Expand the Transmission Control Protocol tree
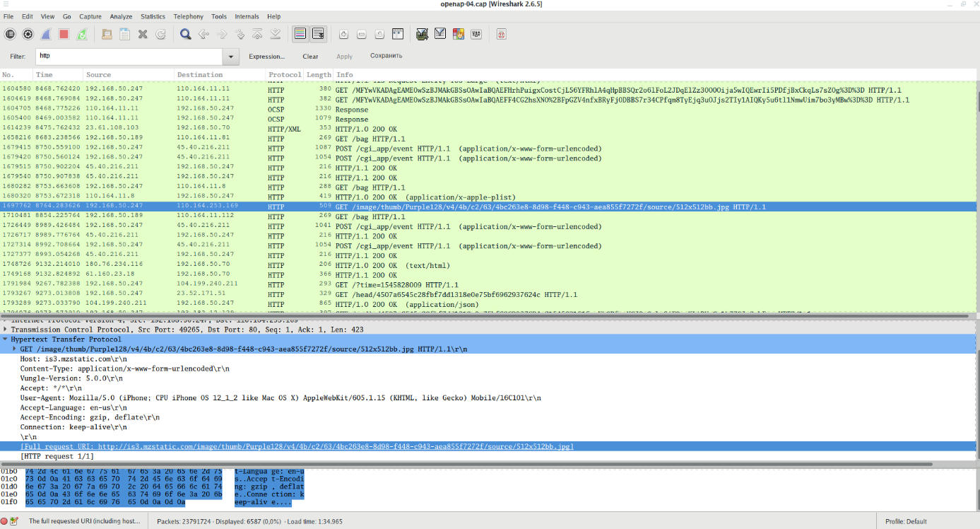The height and width of the screenshot is (529, 980). click(6, 330)
